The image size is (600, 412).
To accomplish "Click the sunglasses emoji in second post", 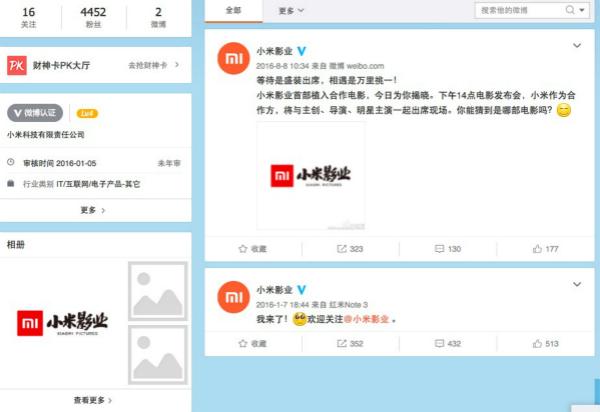I will [x=300, y=319].
